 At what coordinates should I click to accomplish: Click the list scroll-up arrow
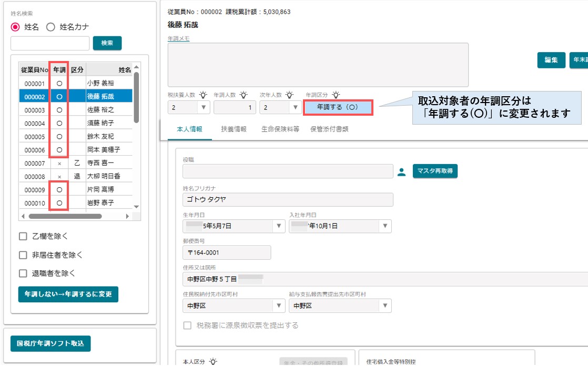point(136,67)
